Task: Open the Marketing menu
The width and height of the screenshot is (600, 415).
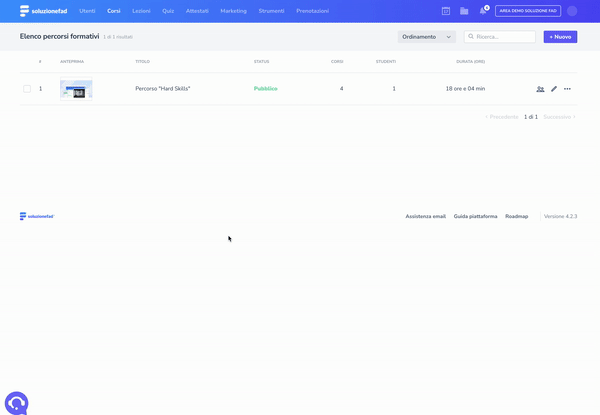Action: click(x=233, y=11)
